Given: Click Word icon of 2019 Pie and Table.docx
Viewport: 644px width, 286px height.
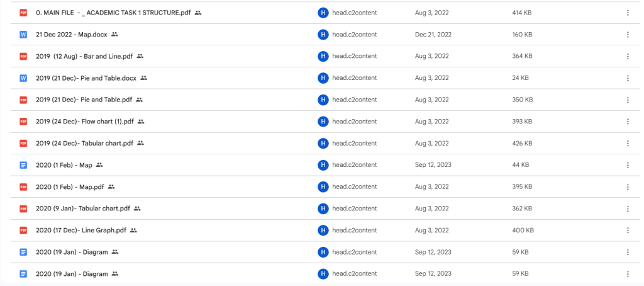Looking at the screenshot, I should click(x=23, y=78).
